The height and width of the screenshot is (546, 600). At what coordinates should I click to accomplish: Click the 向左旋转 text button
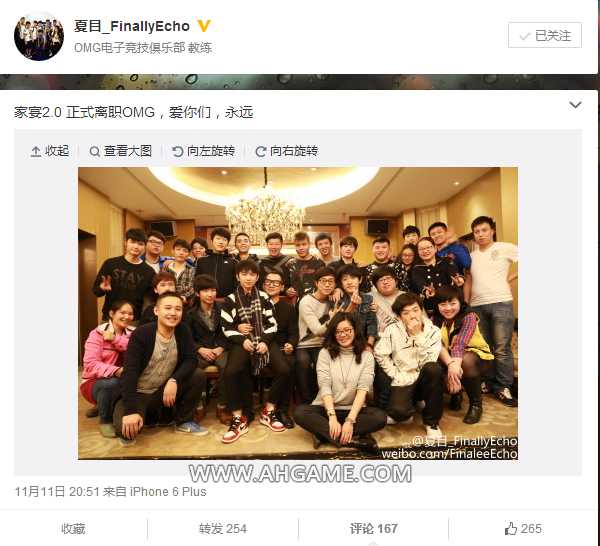[211, 151]
